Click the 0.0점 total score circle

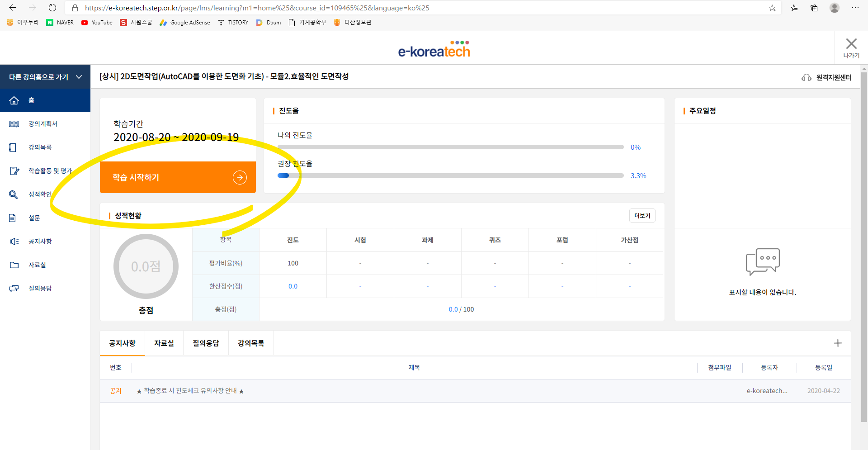146,266
